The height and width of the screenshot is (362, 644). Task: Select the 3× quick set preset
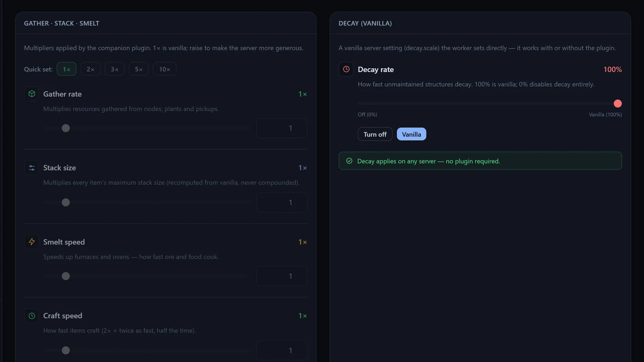point(114,69)
